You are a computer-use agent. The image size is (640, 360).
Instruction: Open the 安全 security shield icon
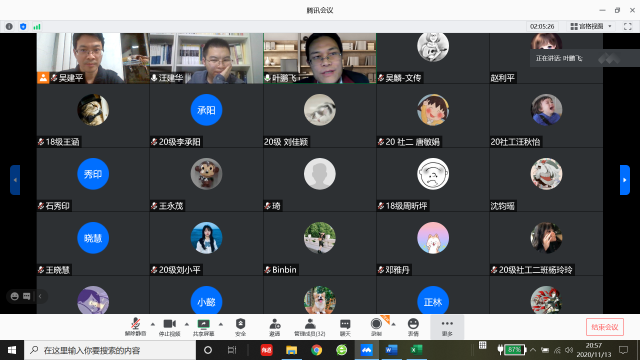[240, 327]
